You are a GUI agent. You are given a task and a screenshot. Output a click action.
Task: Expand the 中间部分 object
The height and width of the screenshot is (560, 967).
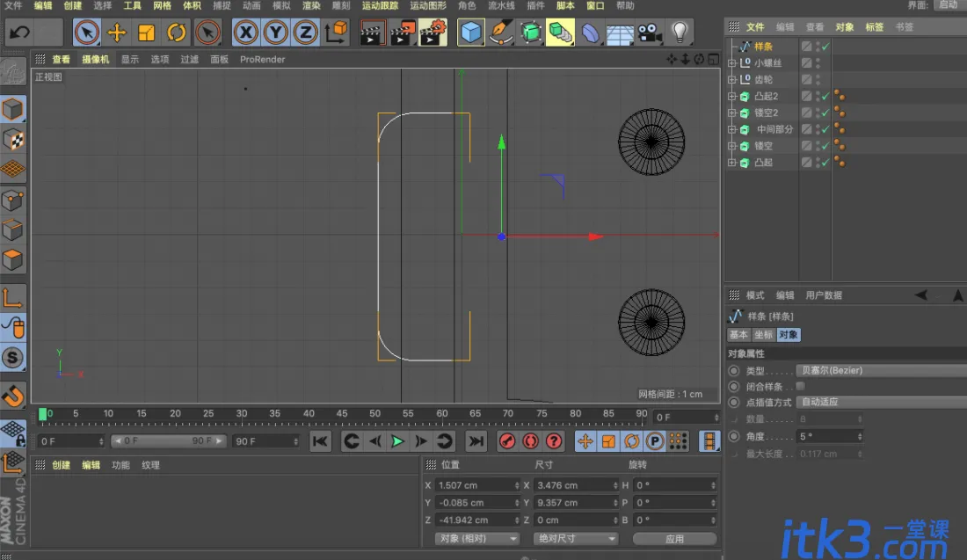[731, 129]
